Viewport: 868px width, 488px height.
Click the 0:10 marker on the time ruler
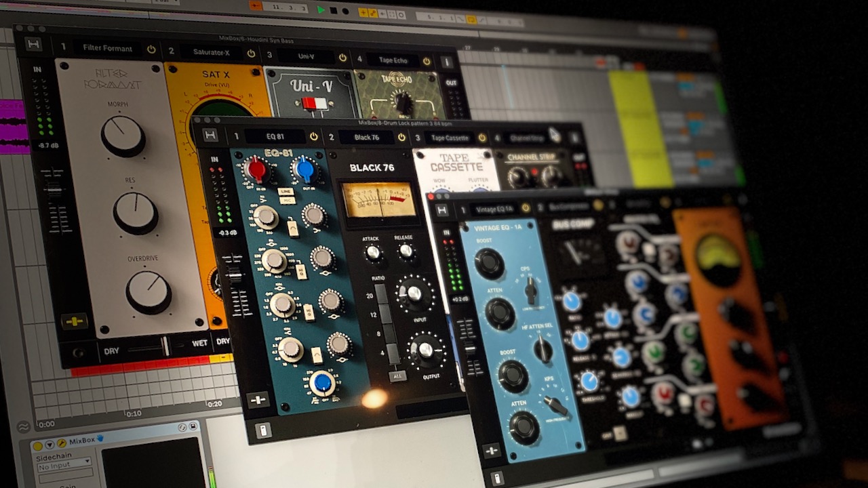(x=134, y=413)
